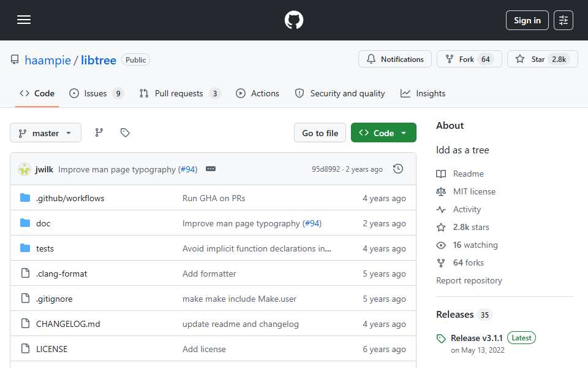Open the Add license commit

click(204, 349)
